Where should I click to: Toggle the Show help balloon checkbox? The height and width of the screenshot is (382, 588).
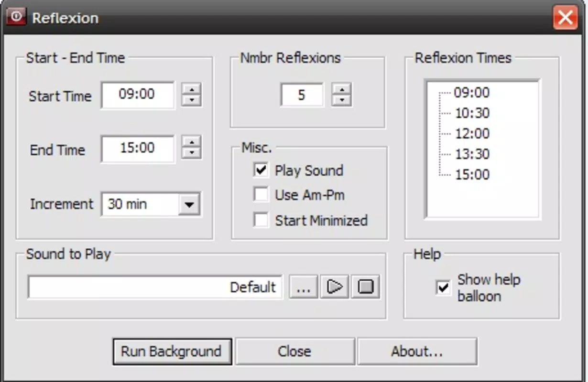coord(443,287)
